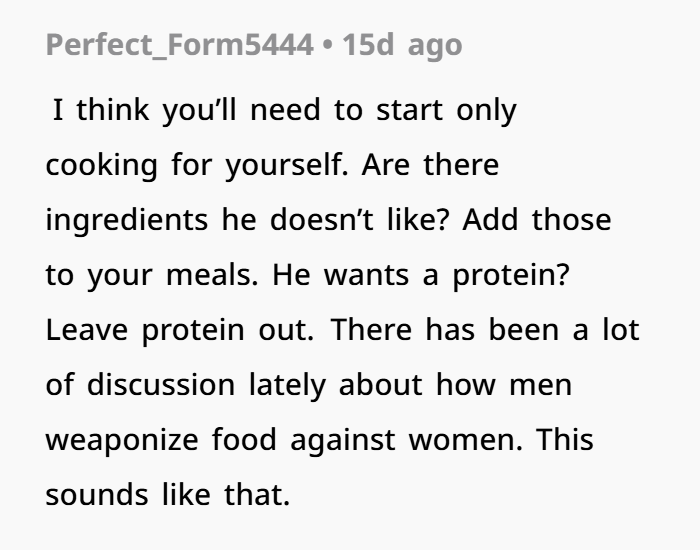
Task: Click the dot separator after the username
Action: coord(327,46)
